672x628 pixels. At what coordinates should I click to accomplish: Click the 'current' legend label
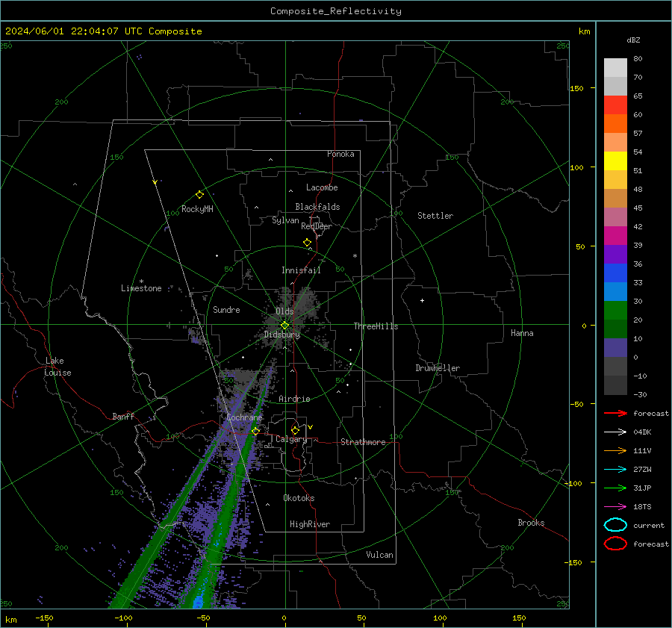pyautogui.click(x=649, y=525)
